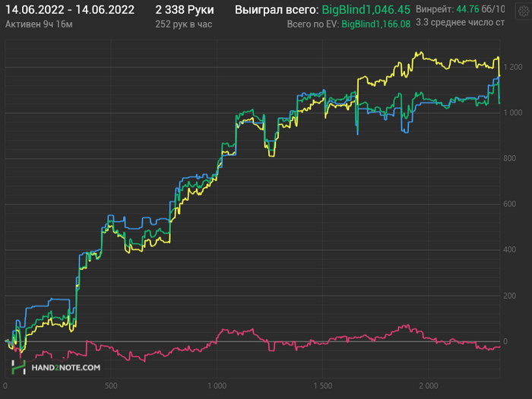Click the y-axis label 800
This screenshot has height=399, width=532.
point(510,158)
